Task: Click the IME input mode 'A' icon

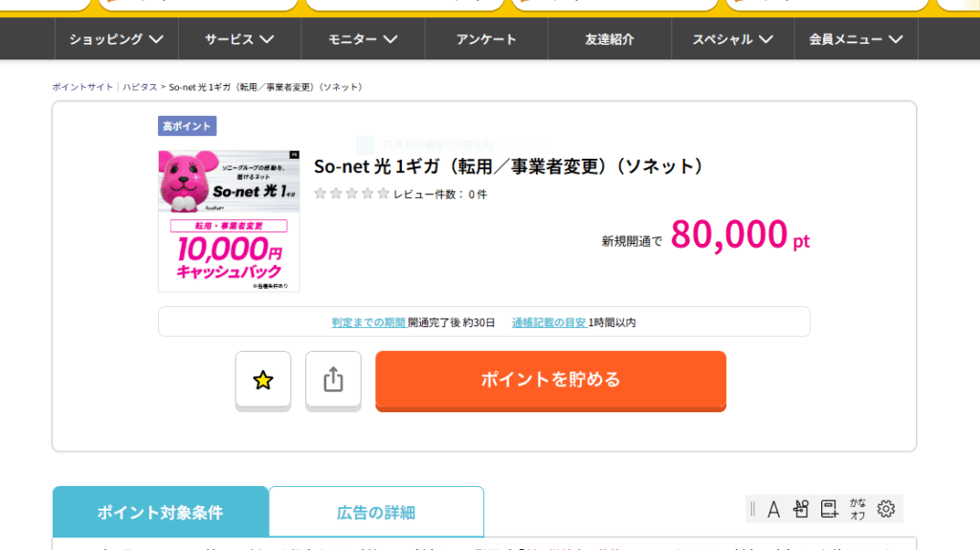Action: 773,509
